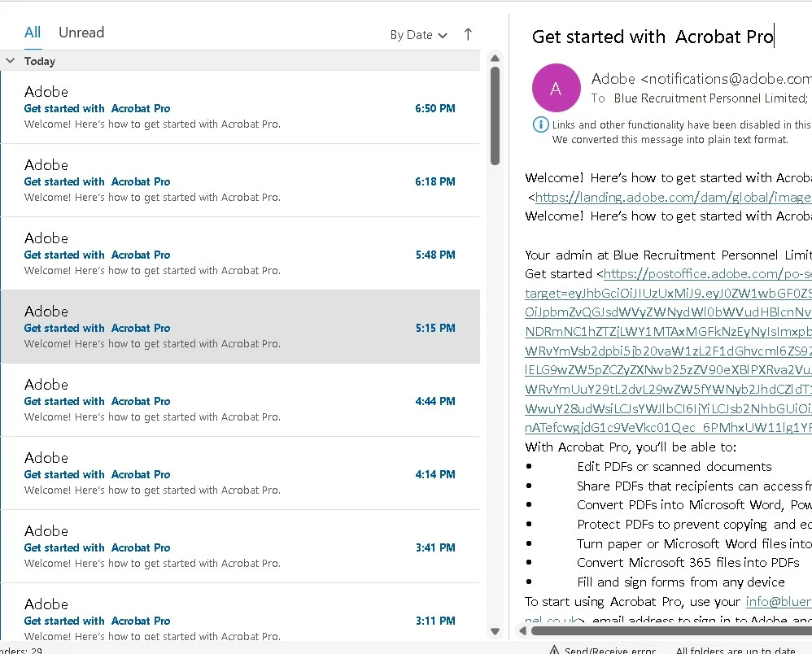
Task: Click the All folders are up to date status
Action: point(736,651)
